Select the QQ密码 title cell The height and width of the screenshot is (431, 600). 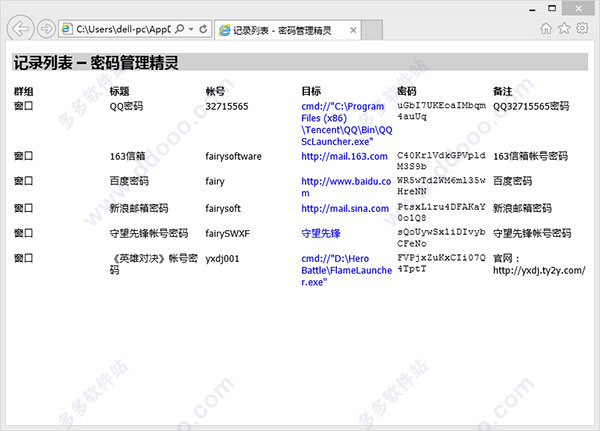click(x=126, y=106)
